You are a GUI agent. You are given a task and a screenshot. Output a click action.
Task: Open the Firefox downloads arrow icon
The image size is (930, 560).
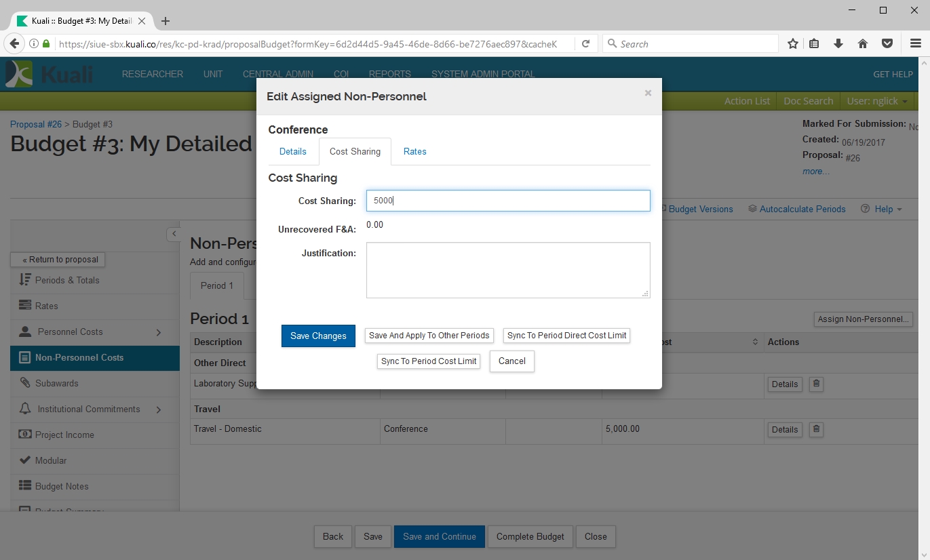[838, 44]
